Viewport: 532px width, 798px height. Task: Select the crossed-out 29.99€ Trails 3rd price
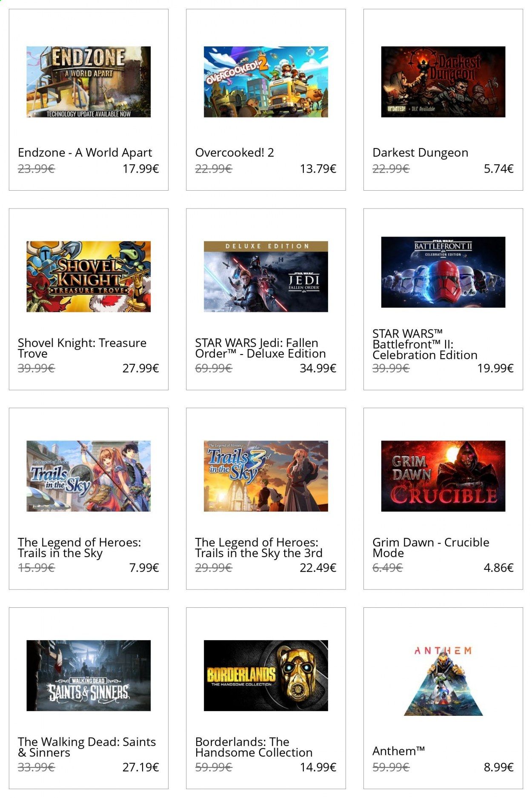(x=214, y=568)
